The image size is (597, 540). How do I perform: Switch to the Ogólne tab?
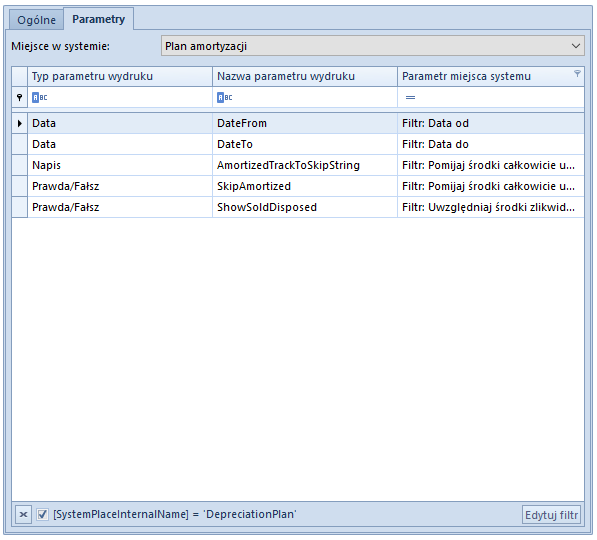36,20
